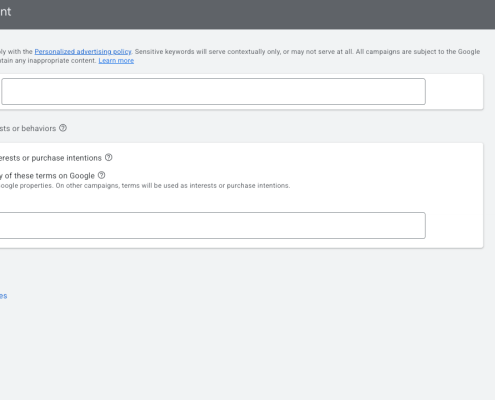Click the header title text ending in 'nt'
Viewport: 495px width, 400px height.
coord(6,12)
